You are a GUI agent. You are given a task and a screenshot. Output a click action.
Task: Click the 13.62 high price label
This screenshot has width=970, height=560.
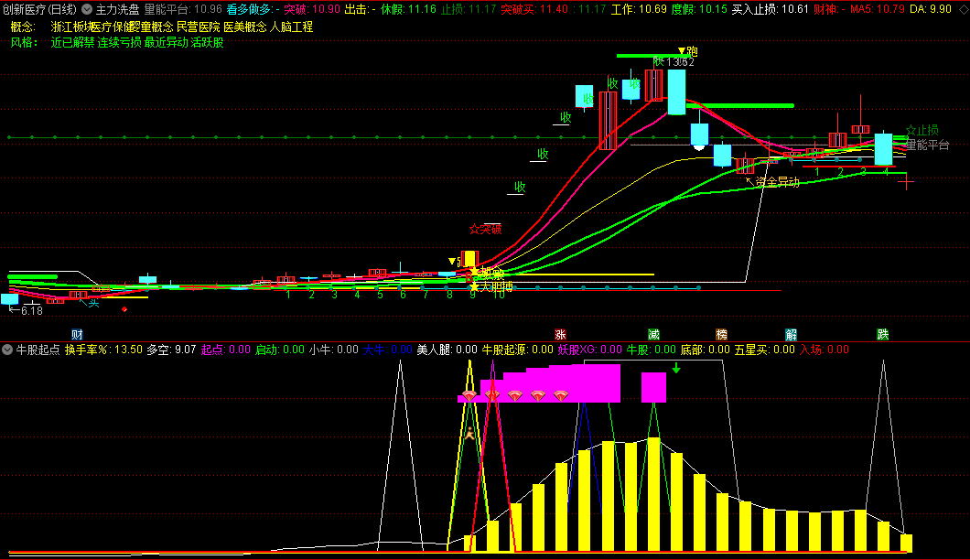click(681, 62)
